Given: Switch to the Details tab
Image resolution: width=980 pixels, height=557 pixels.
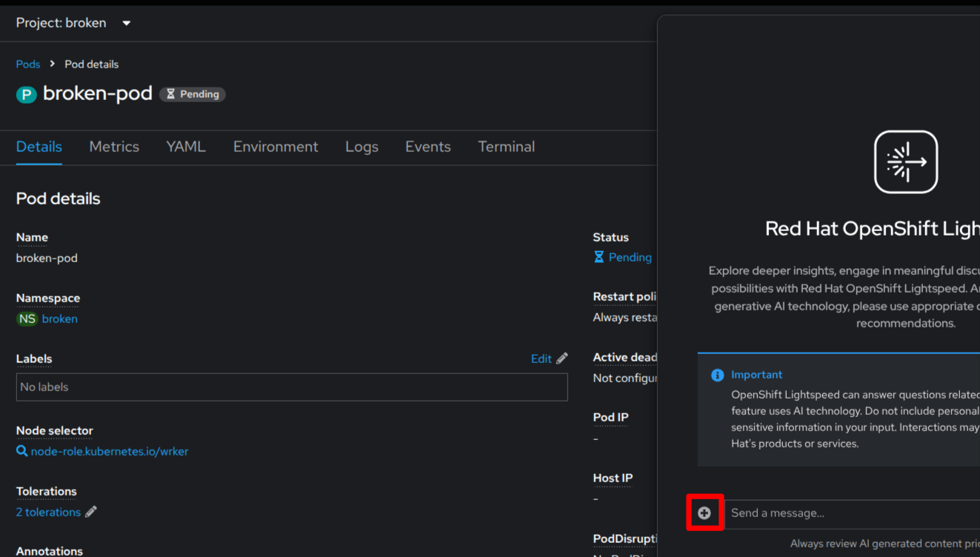Looking at the screenshot, I should (39, 147).
